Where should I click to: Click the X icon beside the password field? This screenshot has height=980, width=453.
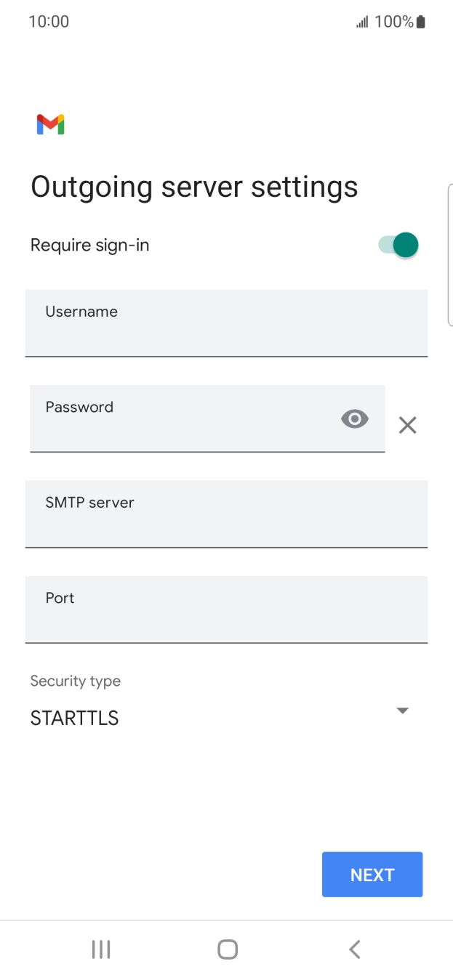click(407, 425)
